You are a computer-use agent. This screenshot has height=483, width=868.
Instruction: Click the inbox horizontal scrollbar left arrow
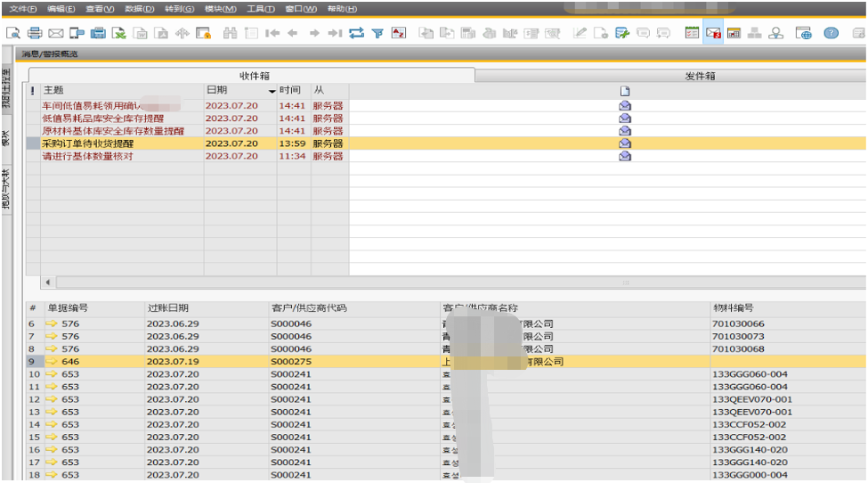click(x=48, y=282)
